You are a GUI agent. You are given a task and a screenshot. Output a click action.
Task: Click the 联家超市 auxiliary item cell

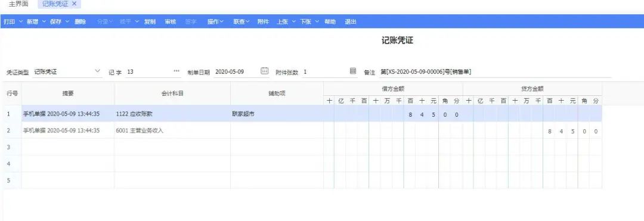pos(277,114)
